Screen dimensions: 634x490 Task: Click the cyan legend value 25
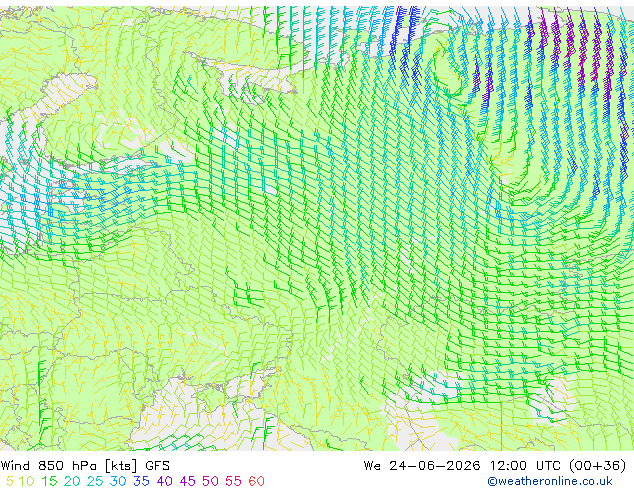click(x=95, y=481)
